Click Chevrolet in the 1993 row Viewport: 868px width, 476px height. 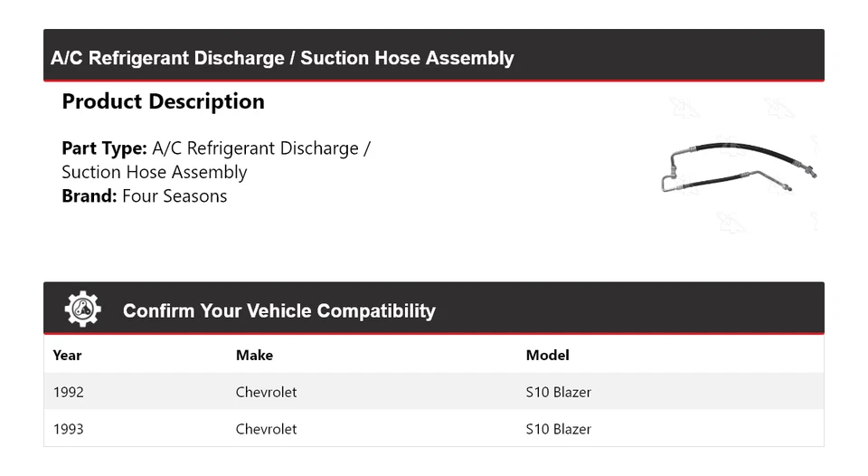(x=266, y=428)
